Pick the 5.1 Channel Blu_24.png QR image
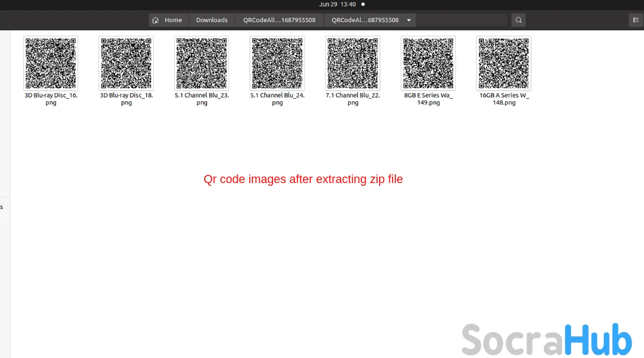The image size is (644, 358). pos(277,63)
